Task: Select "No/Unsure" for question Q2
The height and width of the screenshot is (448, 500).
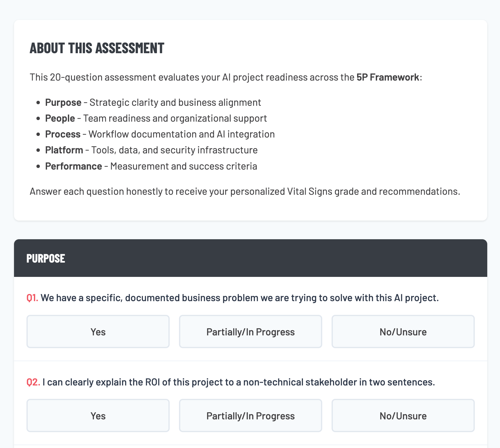Action: point(403,416)
